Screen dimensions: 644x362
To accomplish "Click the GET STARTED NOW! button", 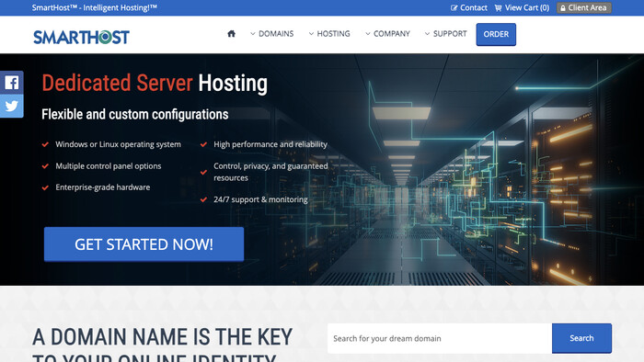I will [144, 244].
